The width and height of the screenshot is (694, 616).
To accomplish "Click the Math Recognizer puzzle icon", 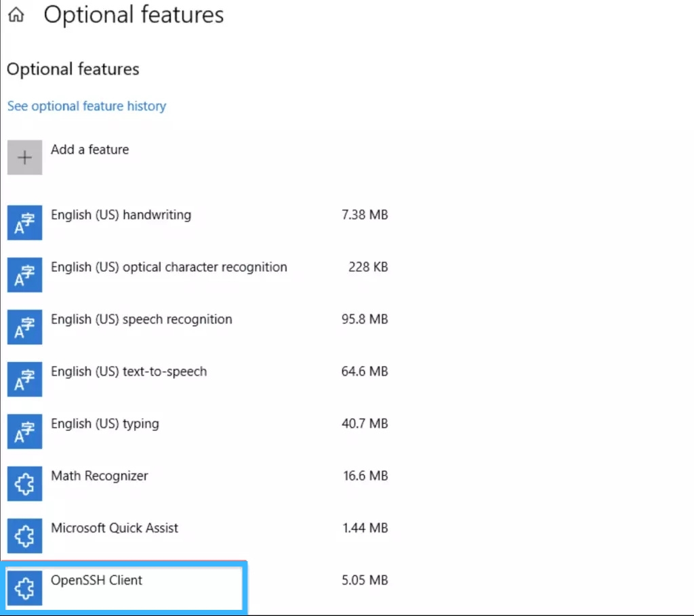I will click(x=25, y=484).
